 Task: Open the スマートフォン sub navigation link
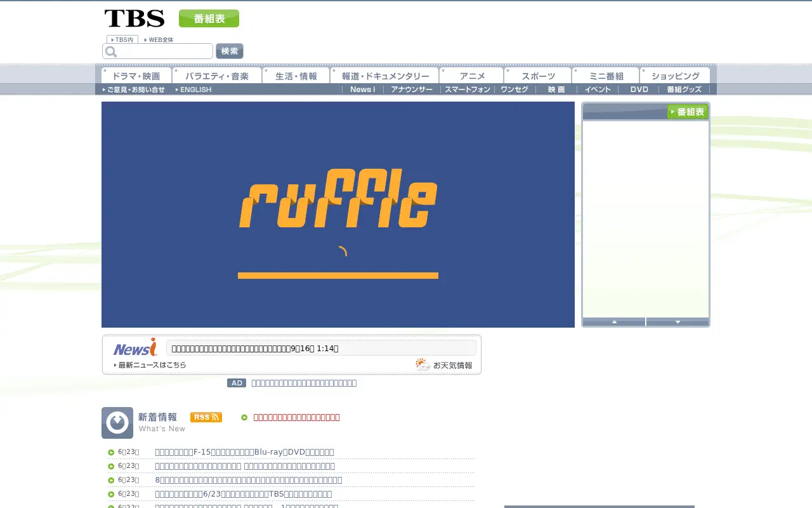point(468,90)
